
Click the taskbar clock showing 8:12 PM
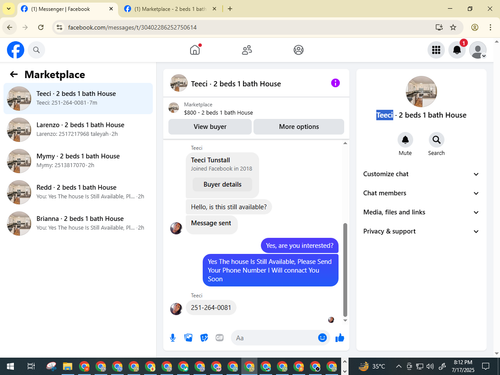tap(463, 366)
